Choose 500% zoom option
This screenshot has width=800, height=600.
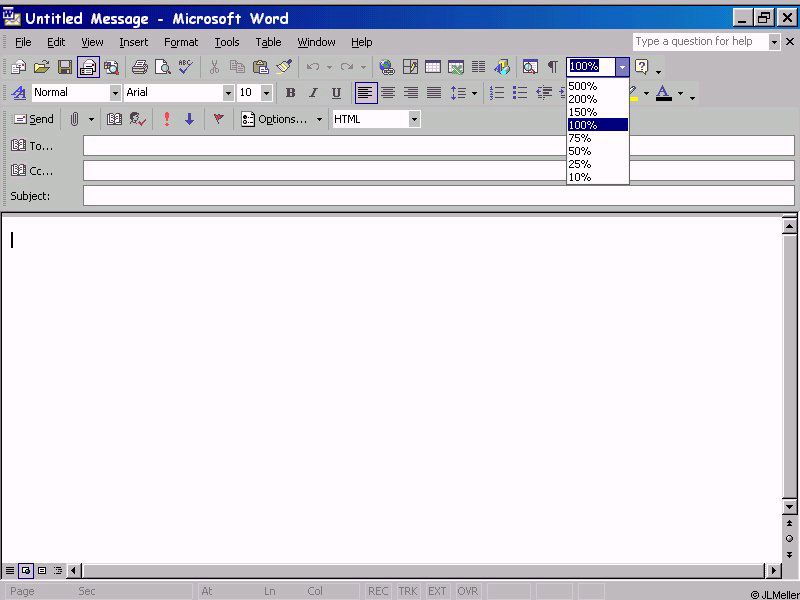pos(597,86)
